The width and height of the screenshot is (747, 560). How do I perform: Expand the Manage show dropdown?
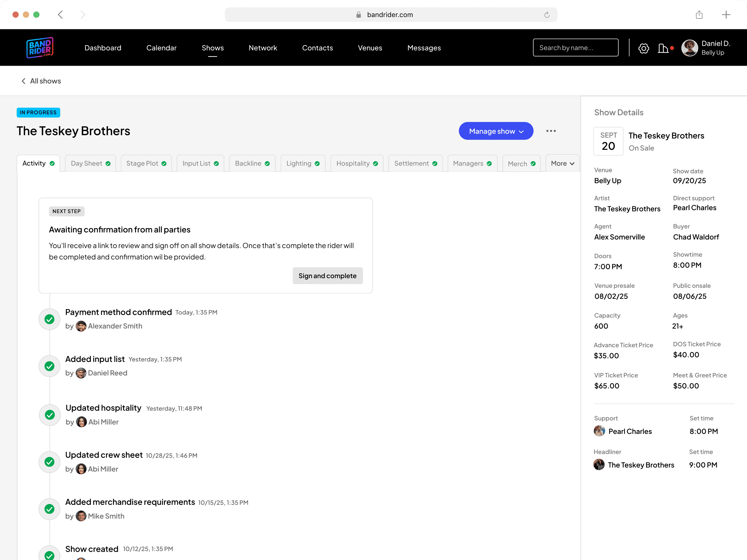point(496,131)
